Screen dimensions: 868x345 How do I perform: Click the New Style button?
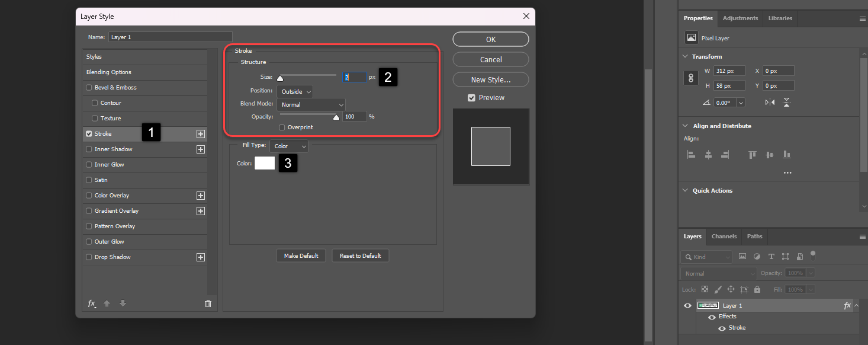click(490, 79)
